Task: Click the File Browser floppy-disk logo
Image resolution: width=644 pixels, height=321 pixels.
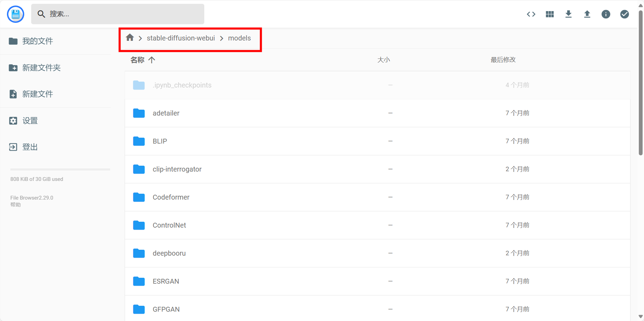Action: click(16, 14)
